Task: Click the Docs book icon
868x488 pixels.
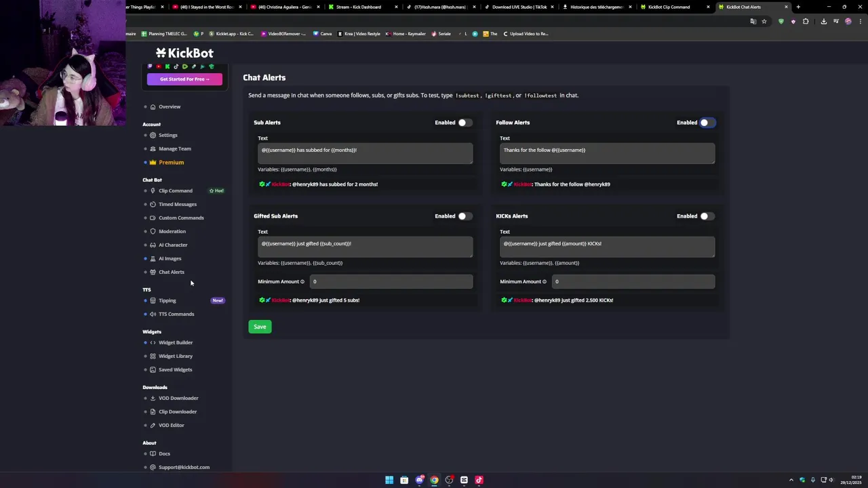Action: pyautogui.click(x=153, y=453)
